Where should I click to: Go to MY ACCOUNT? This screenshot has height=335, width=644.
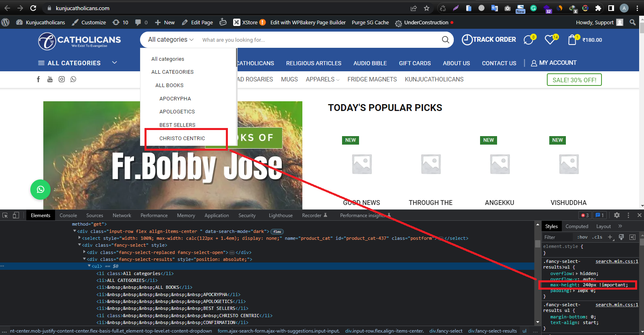coord(554,63)
